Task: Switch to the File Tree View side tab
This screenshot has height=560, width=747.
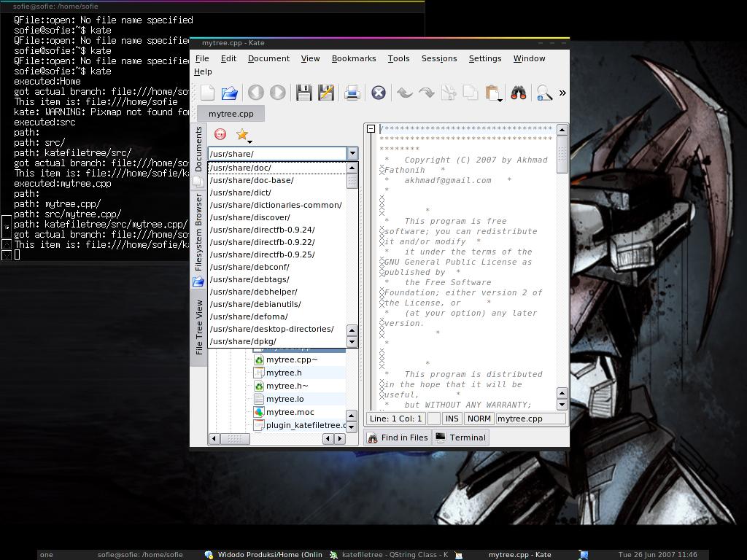Action: click(198, 327)
